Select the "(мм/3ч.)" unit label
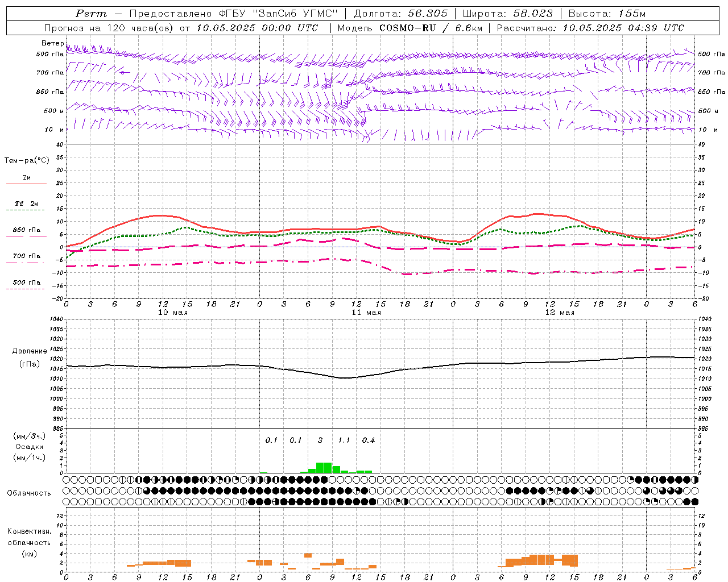The width and height of the screenshot is (728, 582). coord(29,436)
